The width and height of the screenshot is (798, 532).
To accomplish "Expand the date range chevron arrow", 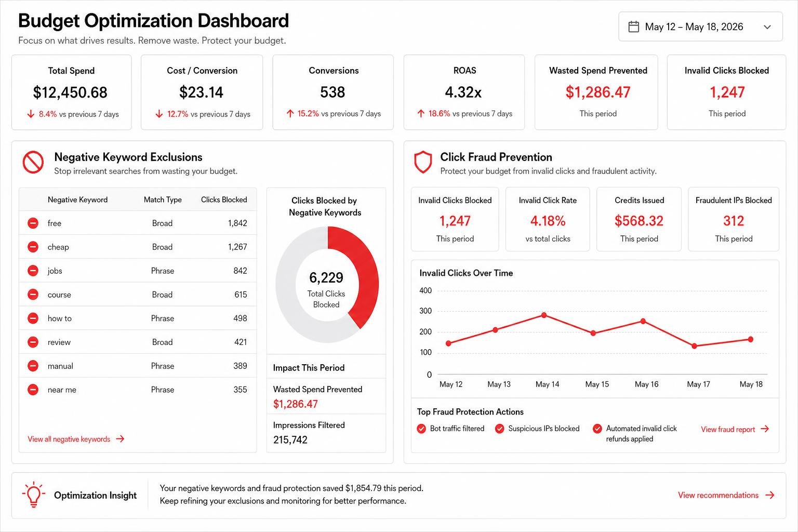I will point(767,27).
